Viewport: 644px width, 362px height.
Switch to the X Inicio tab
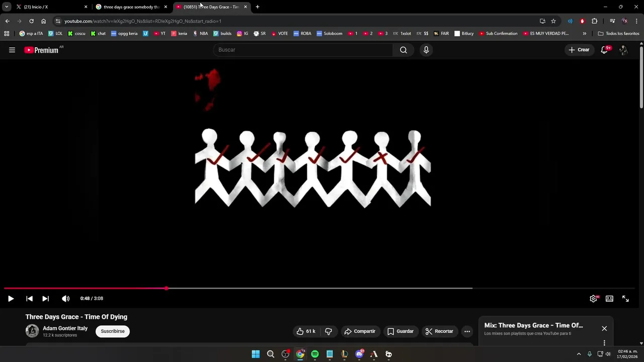click(52, 7)
